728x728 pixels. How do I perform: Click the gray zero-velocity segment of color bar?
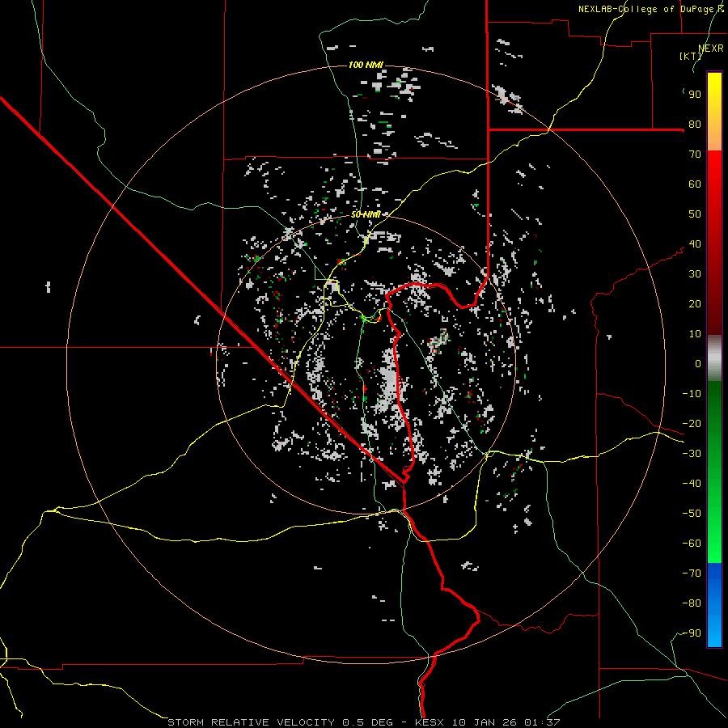714,358
